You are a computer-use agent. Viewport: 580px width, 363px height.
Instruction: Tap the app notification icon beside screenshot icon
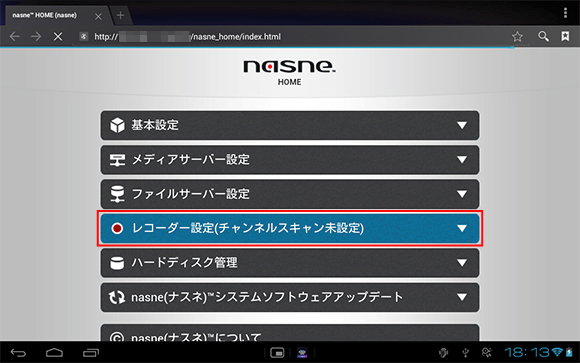tap(302, 353)
